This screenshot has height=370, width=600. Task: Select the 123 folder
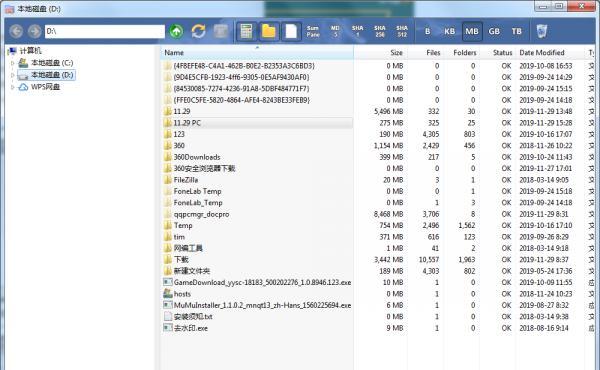[179, 134]
